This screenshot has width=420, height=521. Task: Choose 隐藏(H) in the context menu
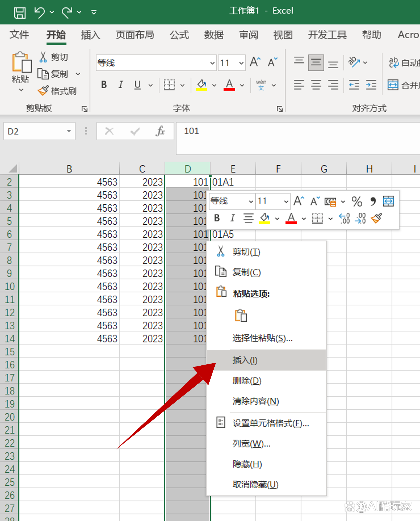(266, 464)
